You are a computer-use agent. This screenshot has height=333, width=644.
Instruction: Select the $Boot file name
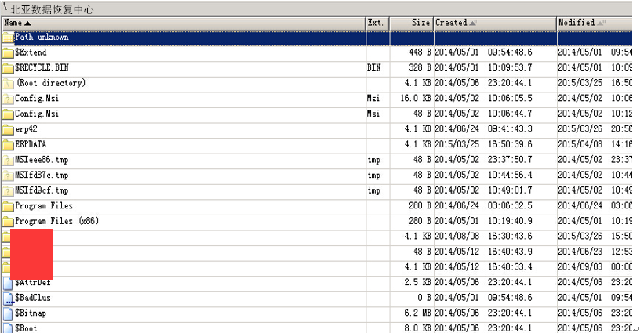[27, 328]
